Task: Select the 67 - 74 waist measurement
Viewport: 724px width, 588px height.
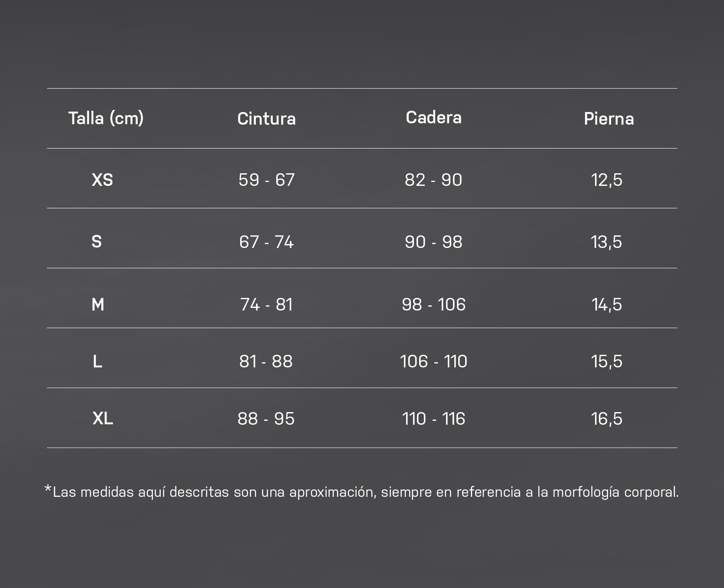Action: point(266,241)
